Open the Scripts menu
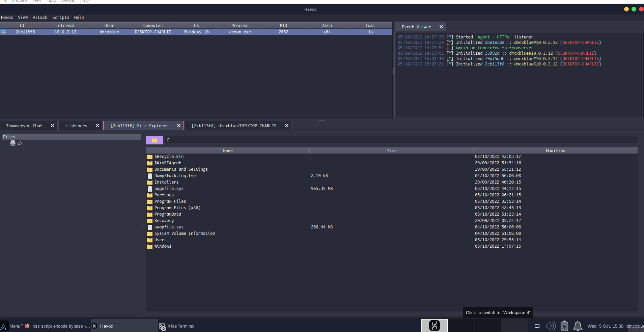This screenshot has width=644, height=332. tap(61, 17)
